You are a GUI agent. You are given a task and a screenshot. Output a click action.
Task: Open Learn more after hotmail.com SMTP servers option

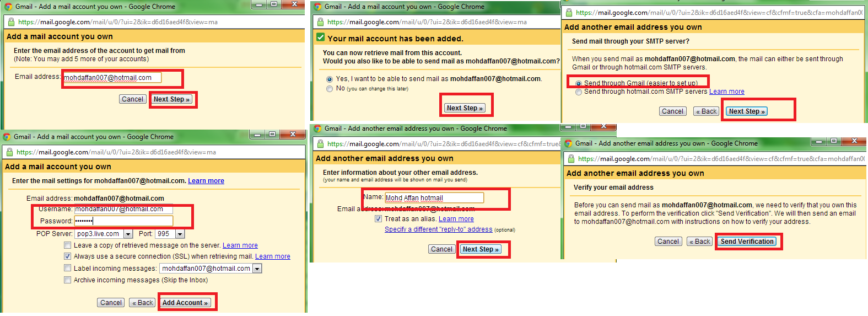(x=727, y=92)
